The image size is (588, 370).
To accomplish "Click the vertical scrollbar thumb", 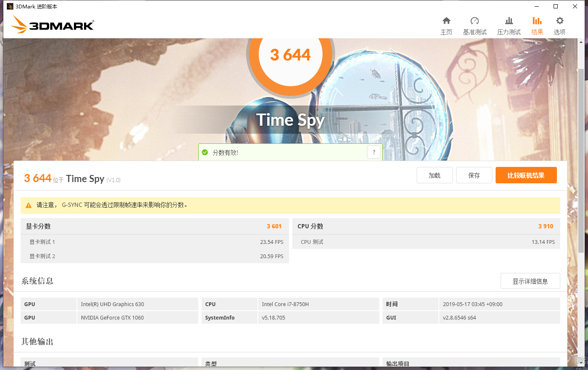I will (x=581, y=160).
